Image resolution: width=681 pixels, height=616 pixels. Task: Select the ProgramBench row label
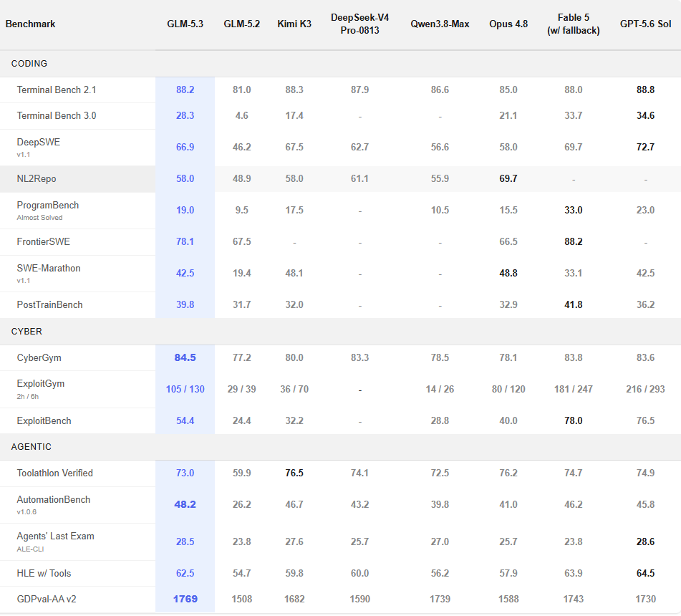tap(48, 205)
